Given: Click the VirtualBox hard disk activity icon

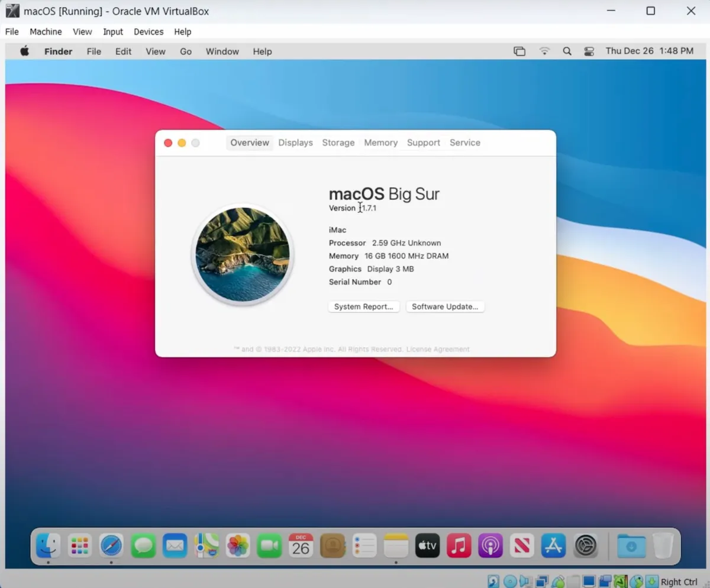Looking at the screenshot, I should pyautogui.click(x=493, y=581).
